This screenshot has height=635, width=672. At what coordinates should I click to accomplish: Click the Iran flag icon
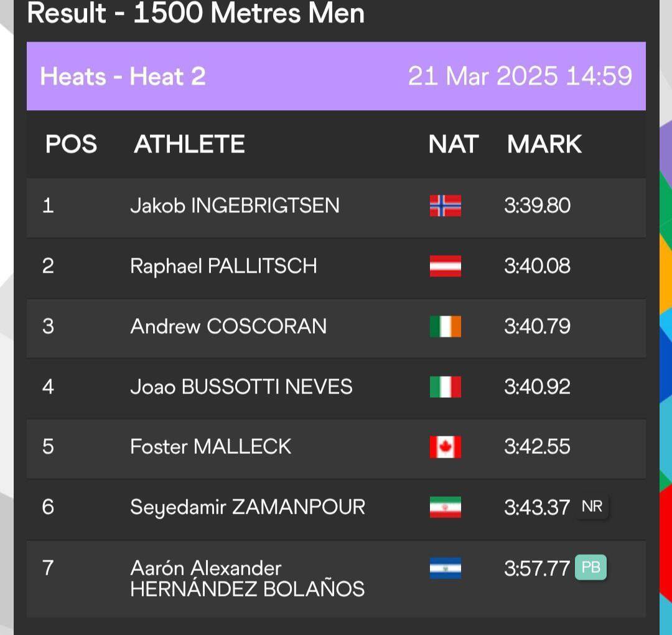click(x=446, y=507)
